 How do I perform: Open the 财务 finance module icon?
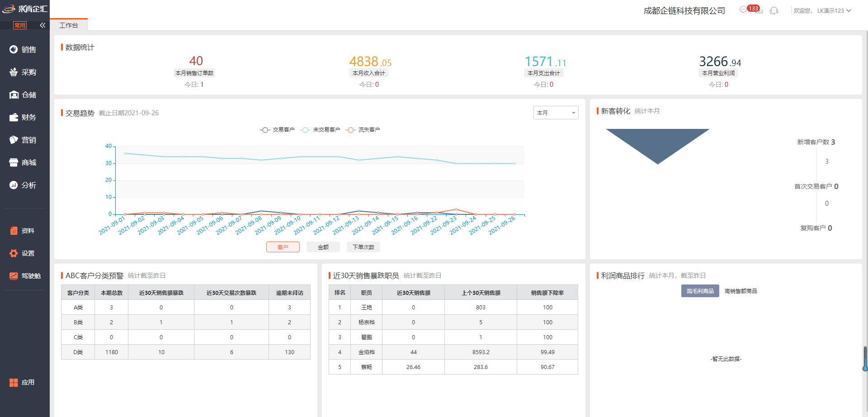click(14, 117)
